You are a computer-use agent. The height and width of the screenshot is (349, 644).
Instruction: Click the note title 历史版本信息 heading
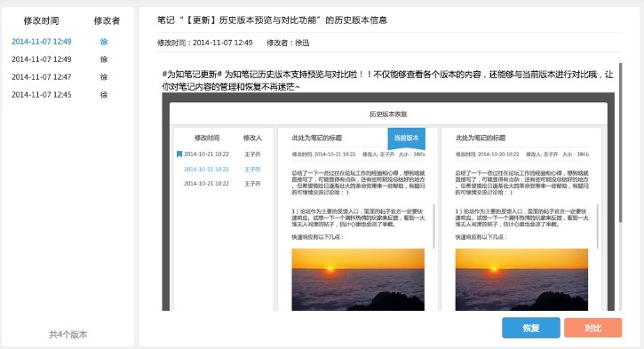[272, 20]
